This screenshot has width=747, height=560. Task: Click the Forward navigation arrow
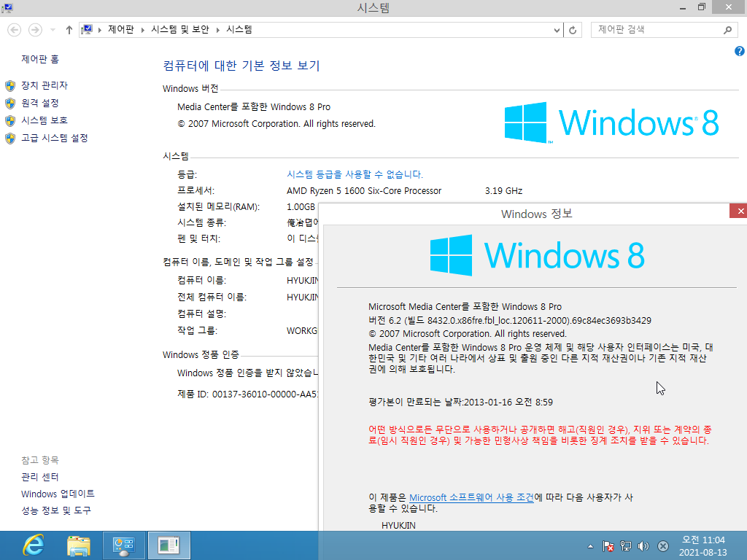(35, 30)
